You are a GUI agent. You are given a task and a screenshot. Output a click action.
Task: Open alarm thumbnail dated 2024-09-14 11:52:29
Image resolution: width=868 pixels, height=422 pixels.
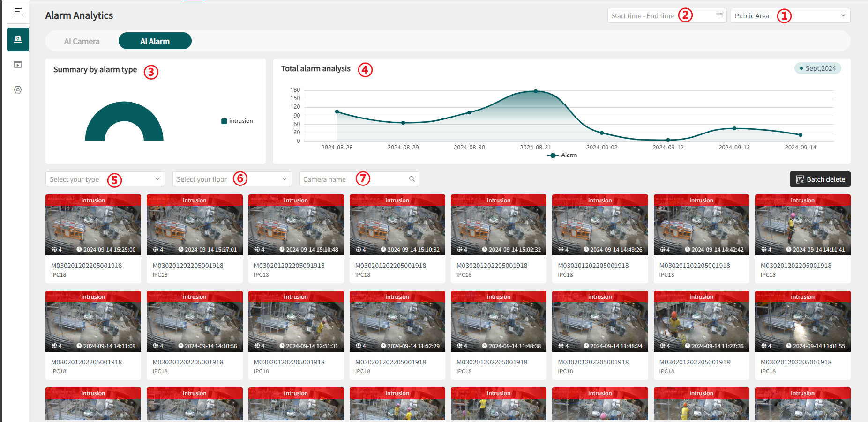(x=397, y=321)
